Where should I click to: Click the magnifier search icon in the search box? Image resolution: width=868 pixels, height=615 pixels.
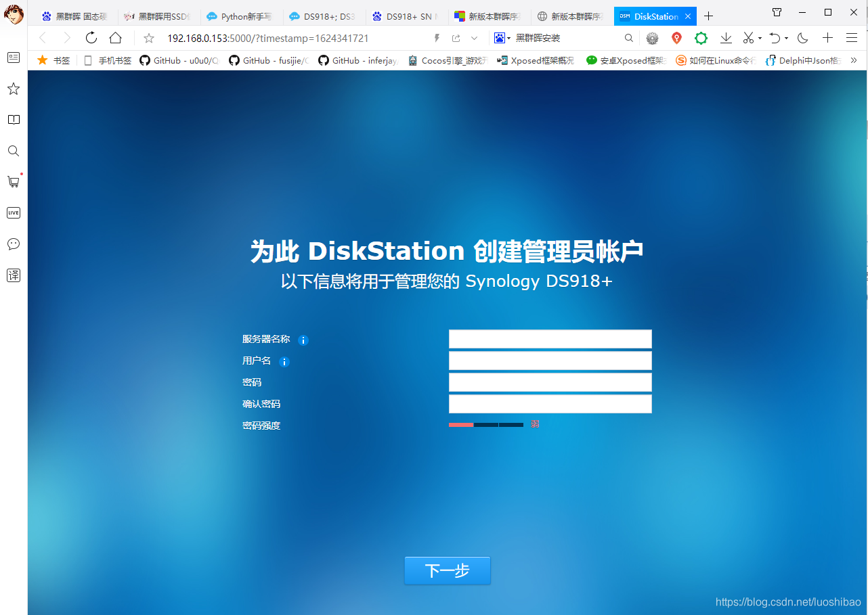click(x=629, y=38)
